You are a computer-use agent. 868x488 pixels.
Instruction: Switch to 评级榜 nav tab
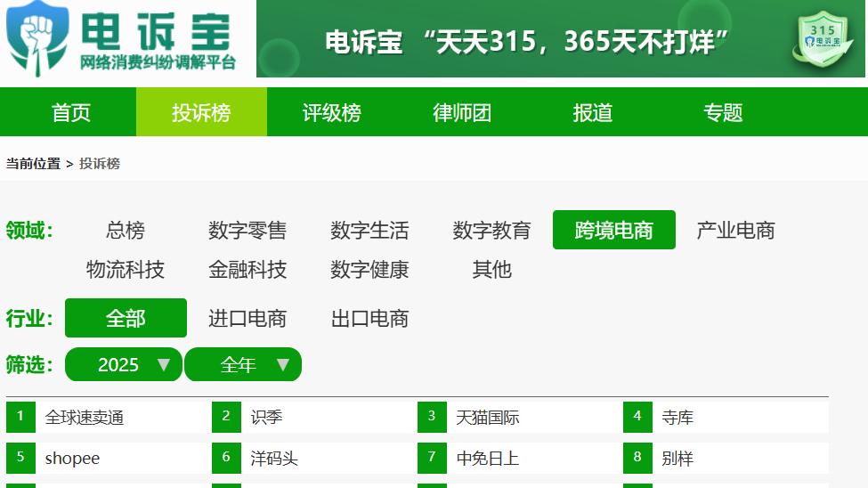tap(331, 112)
